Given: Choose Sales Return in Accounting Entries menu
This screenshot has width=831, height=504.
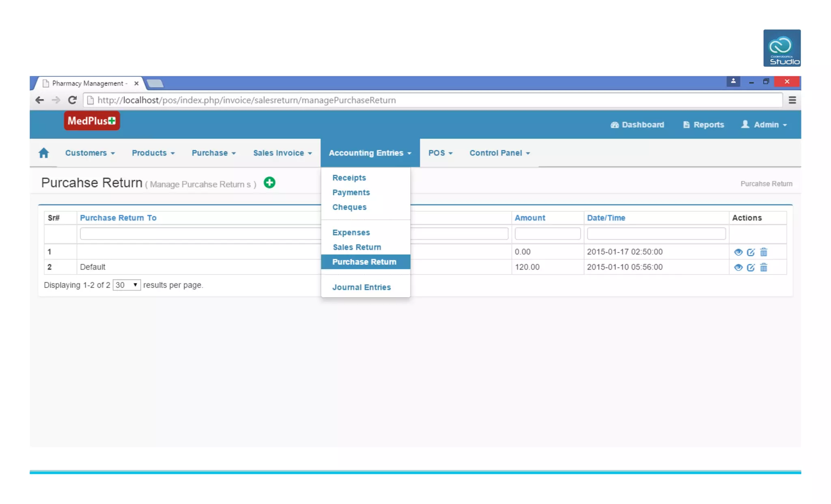Looking at the screenshot, I should 357,247.
